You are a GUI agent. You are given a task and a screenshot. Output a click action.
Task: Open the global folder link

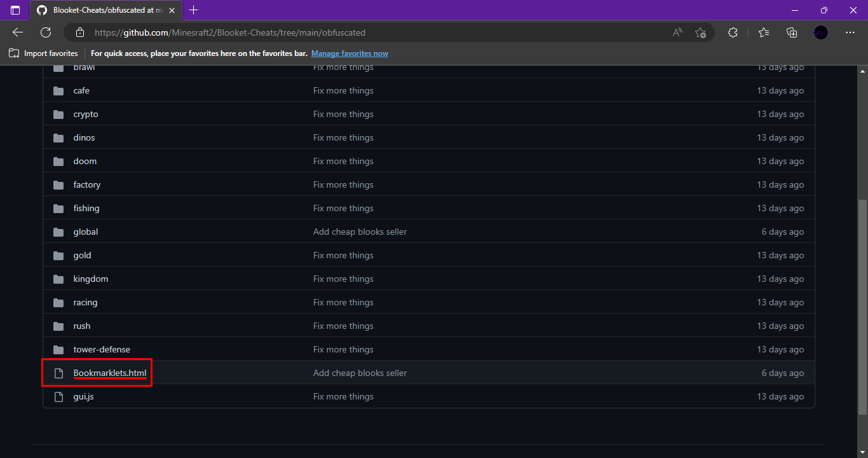coord(86,232)
